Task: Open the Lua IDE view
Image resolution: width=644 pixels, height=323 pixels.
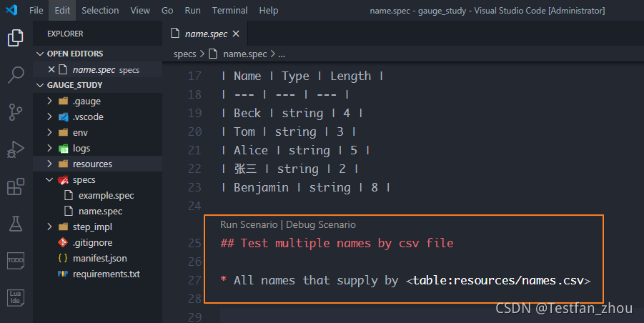Action: pyautogui.click(x=16, y=297)
